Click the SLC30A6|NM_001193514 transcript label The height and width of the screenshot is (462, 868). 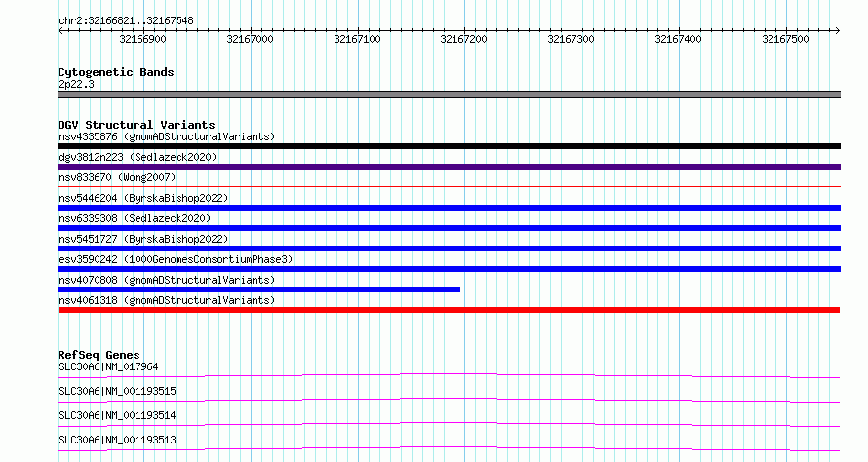(x=117, y=415)
